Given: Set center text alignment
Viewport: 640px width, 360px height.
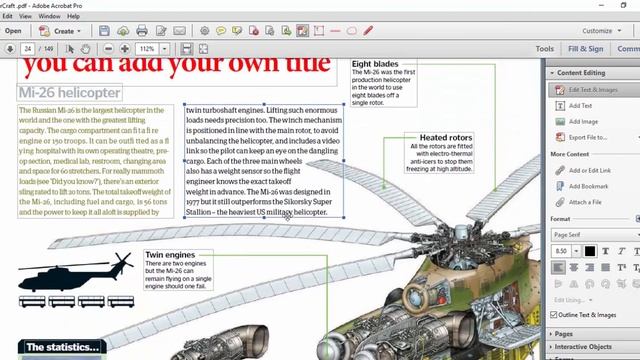Looking at the screenshot, I should pos(573,268).
